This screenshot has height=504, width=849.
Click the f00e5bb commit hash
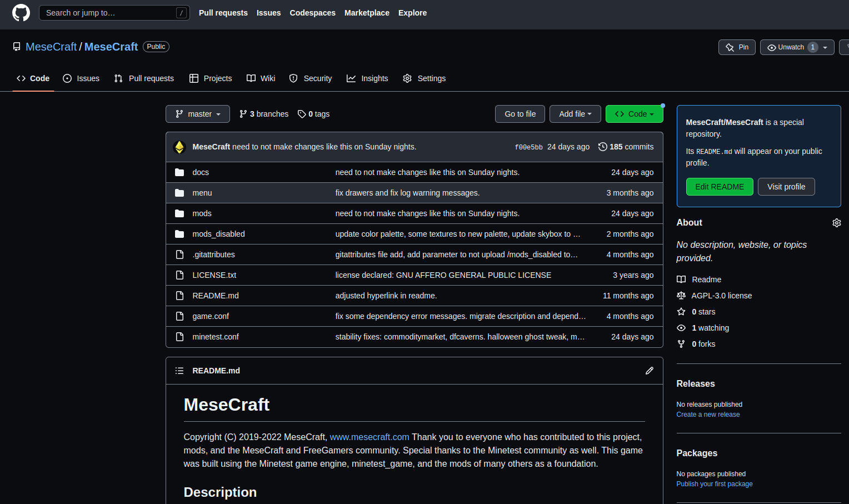pos(528,147)
